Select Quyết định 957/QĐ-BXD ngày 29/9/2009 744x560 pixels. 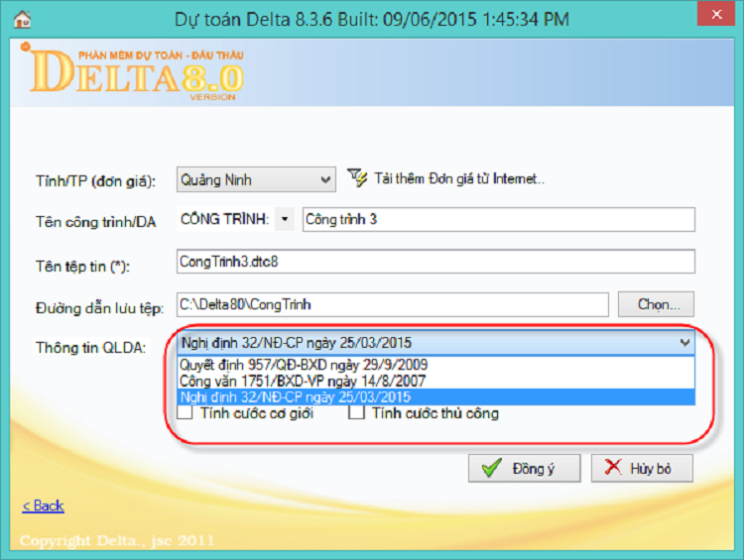(x=435, y=365)
